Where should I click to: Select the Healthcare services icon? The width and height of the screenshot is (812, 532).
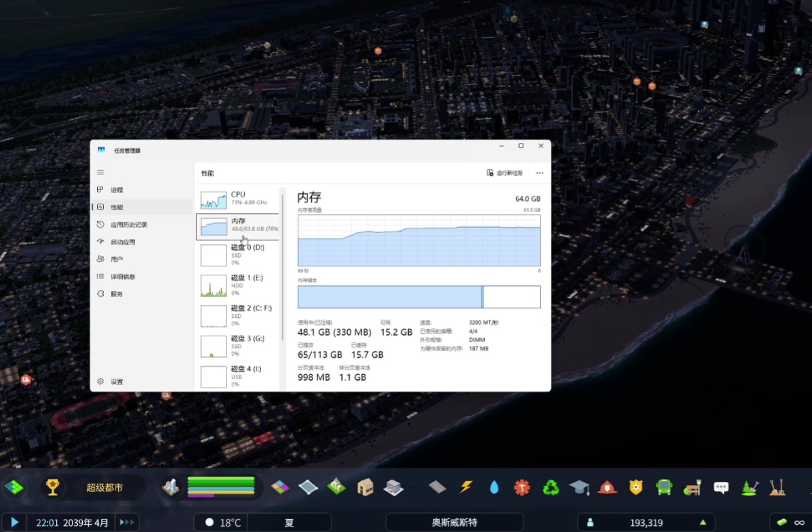pos(522,487)
